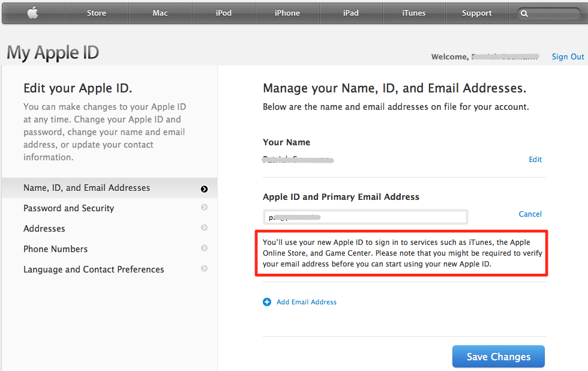Screen dimensions: 588x371
Task: Click the 'Welcome,' greeting text
Action: 449,56
